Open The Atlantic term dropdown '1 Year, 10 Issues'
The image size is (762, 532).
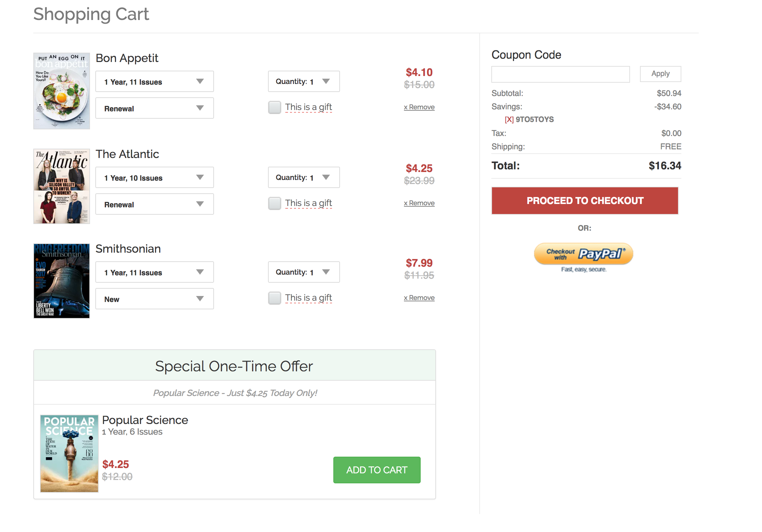(155, 178)
